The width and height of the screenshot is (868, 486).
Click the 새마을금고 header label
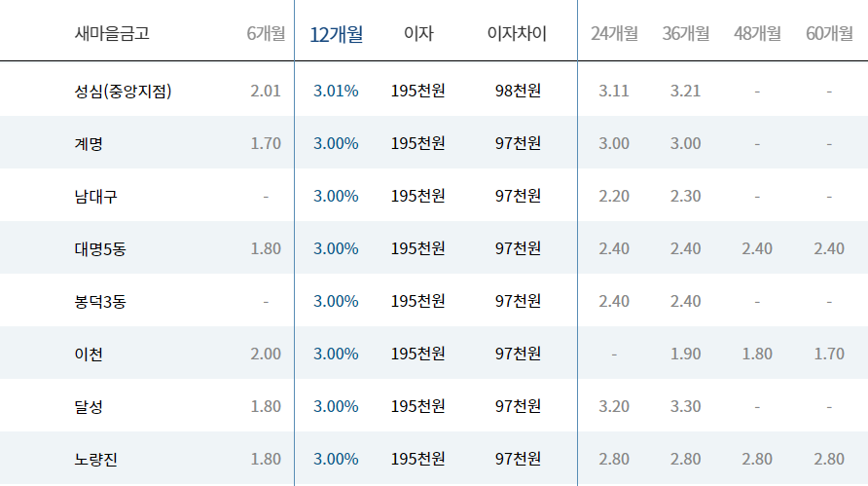[x=112, y=34]
